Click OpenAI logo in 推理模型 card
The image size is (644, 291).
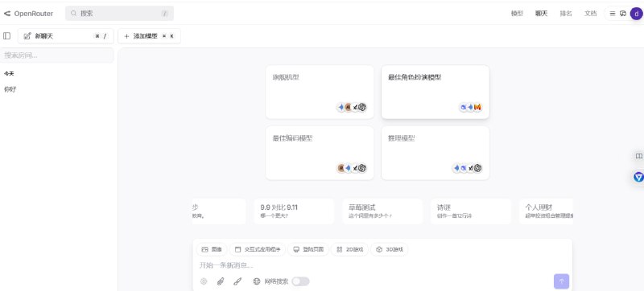click(x=477, y=168)
